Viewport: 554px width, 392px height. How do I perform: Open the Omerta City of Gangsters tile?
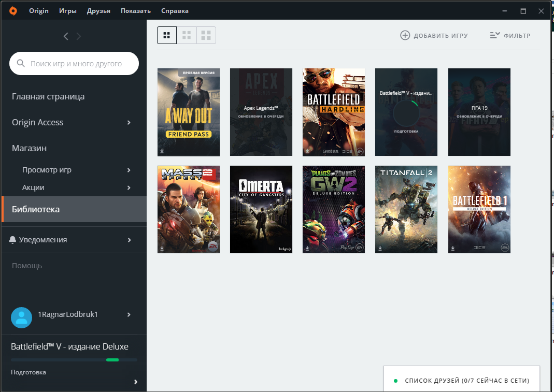pos(261,209)
